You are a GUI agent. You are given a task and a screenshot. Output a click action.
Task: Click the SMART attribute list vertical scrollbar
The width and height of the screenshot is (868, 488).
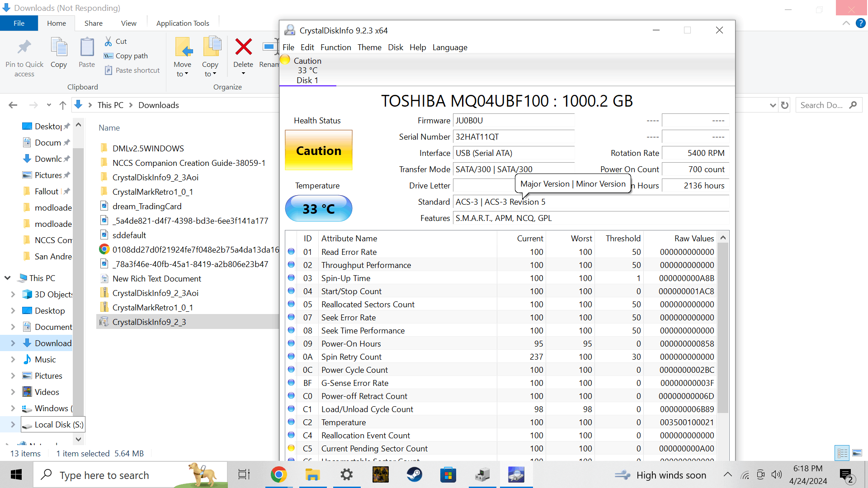point(723,325)
